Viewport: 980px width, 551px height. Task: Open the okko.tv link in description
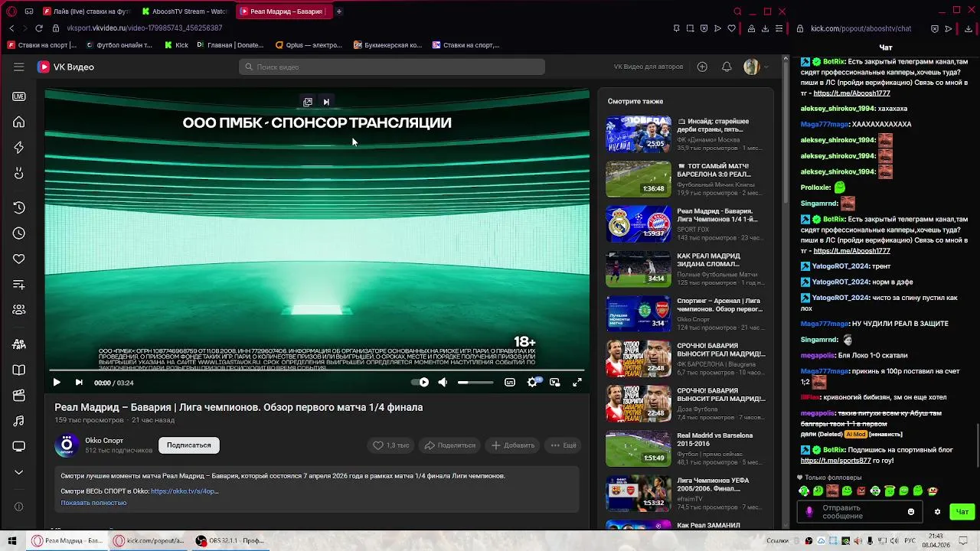click(x=185, y=491)
